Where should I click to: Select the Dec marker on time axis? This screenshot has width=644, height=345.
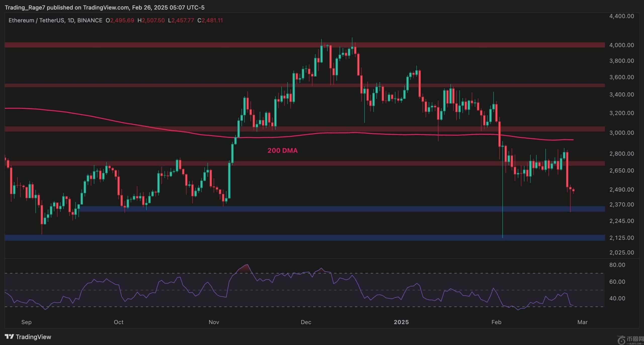[306, 322]
